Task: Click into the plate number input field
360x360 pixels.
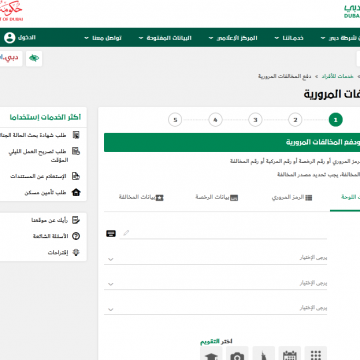Action: click(x=223, y=233)
